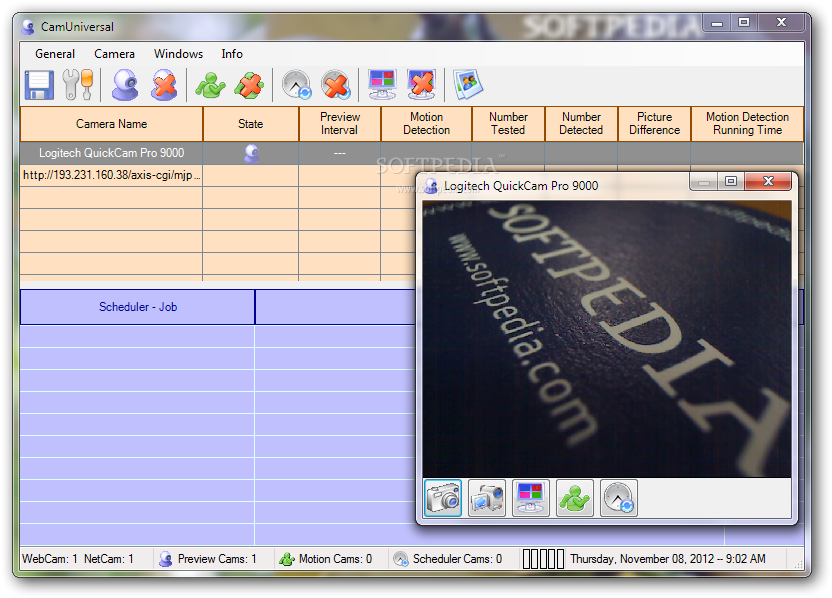Click the Motion Cams icon in the status bar
The width and height of the screenshot is (832, 598).
(287, 559)
